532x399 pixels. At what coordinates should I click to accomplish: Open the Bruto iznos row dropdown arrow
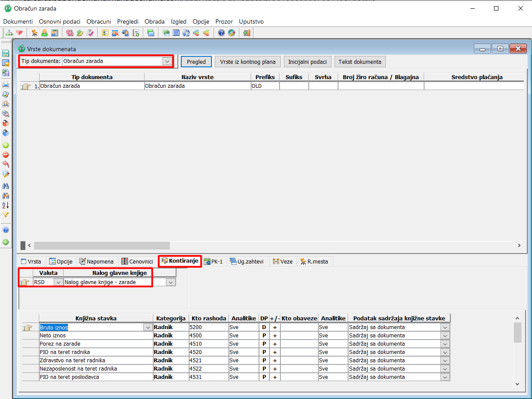(x=147, y=327)
